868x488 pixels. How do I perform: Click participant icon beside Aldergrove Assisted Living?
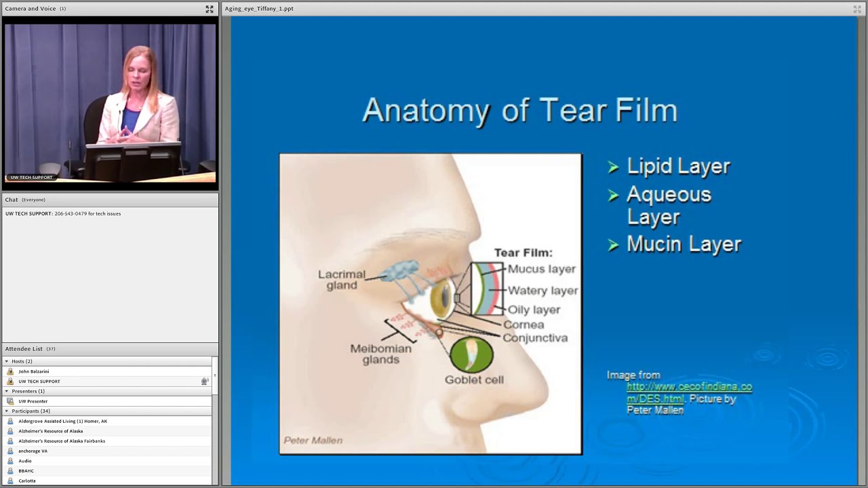pos(10,421)
